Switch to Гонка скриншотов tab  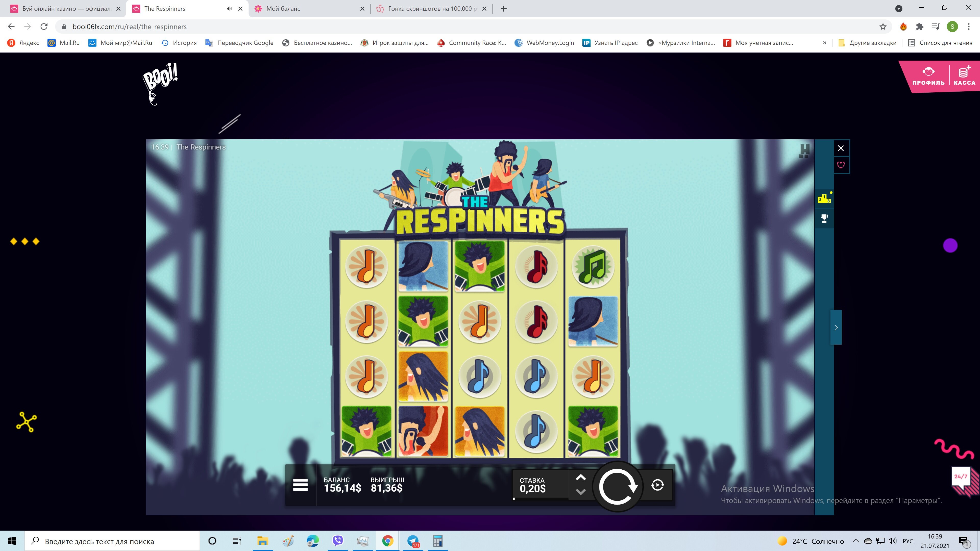(430, 8)
